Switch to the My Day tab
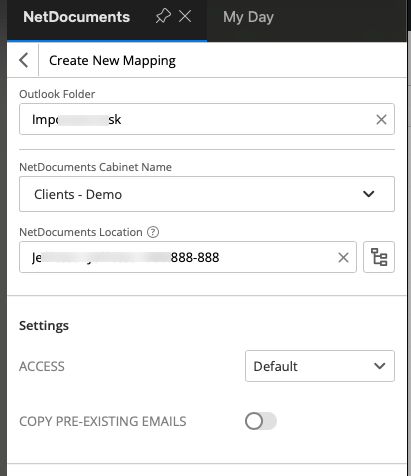This screenshot has height=476, width=411. pyautogui.click(x=248, y=17)
